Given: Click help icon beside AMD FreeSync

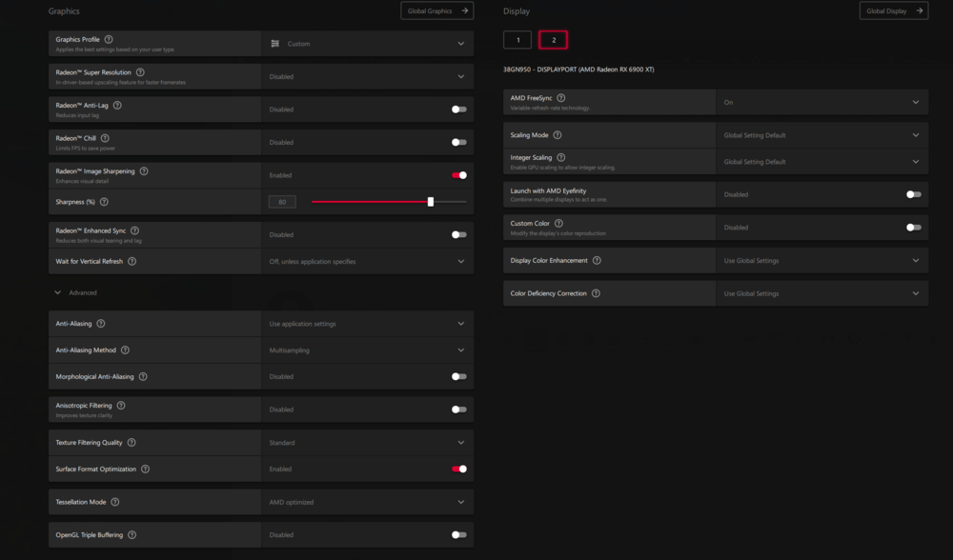Looking at the screenshot, I should [x=560, y=98].
